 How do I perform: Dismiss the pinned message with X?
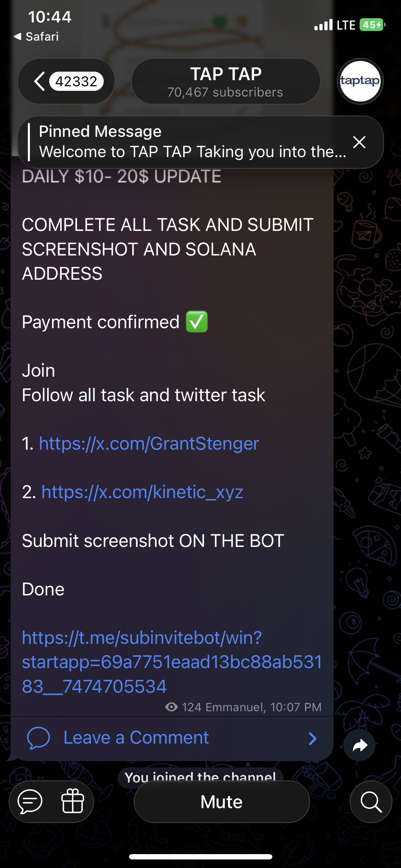pos(359,142)
